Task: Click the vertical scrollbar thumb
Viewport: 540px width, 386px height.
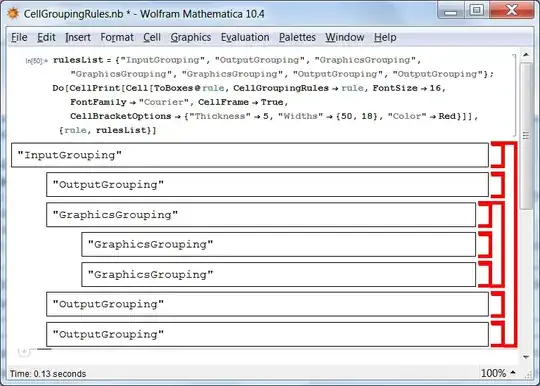Action: tap(526, 136)
